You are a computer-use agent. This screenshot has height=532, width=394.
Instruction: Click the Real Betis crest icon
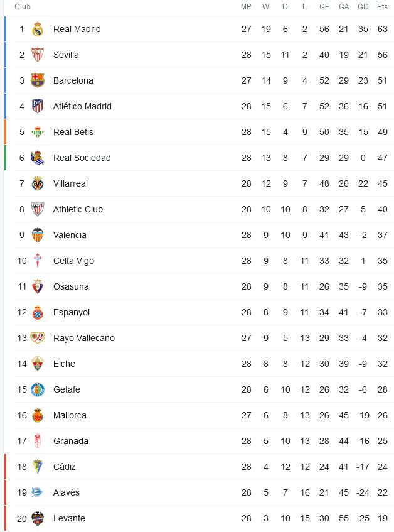(38, 132)
